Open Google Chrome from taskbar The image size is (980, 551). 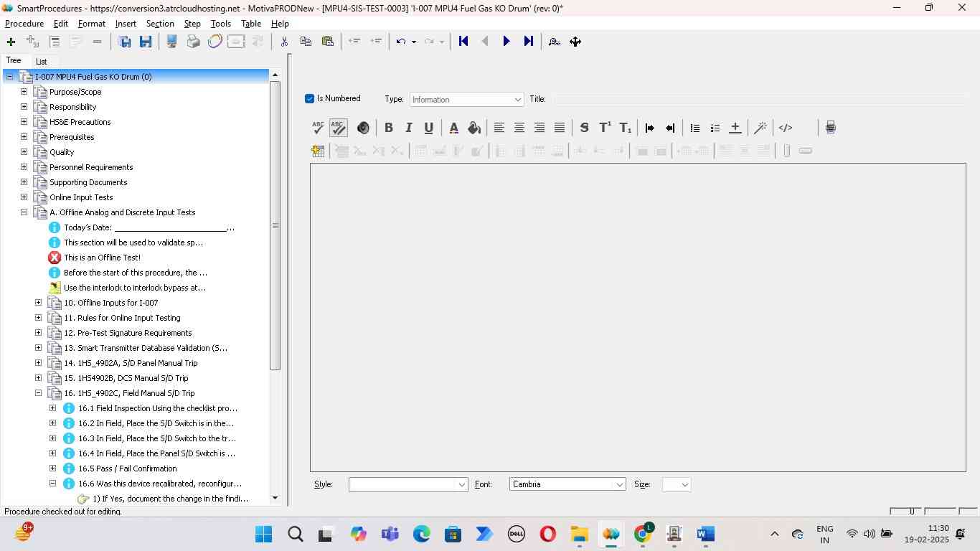pyautogui.click(x=643, y=534)
